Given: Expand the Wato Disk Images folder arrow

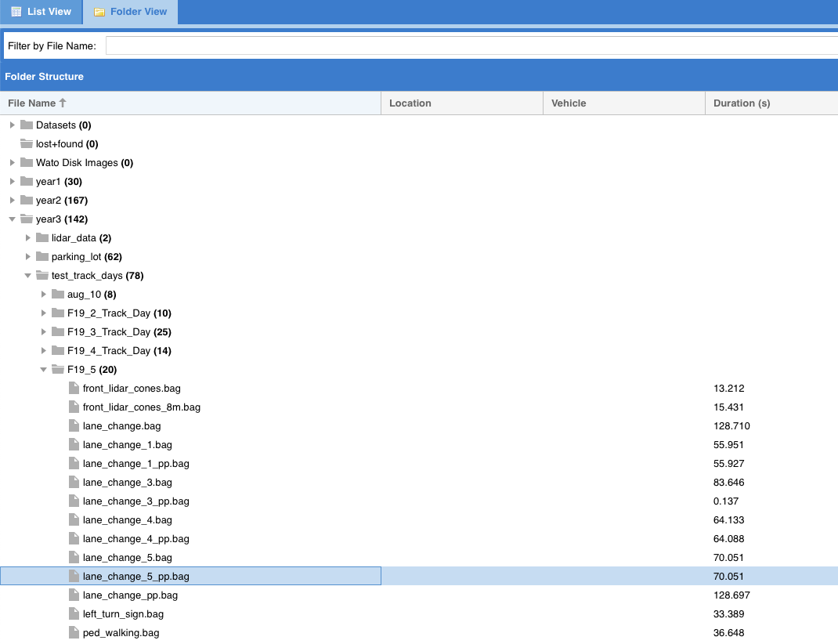Looking at the screenshot, I should 13,162.
